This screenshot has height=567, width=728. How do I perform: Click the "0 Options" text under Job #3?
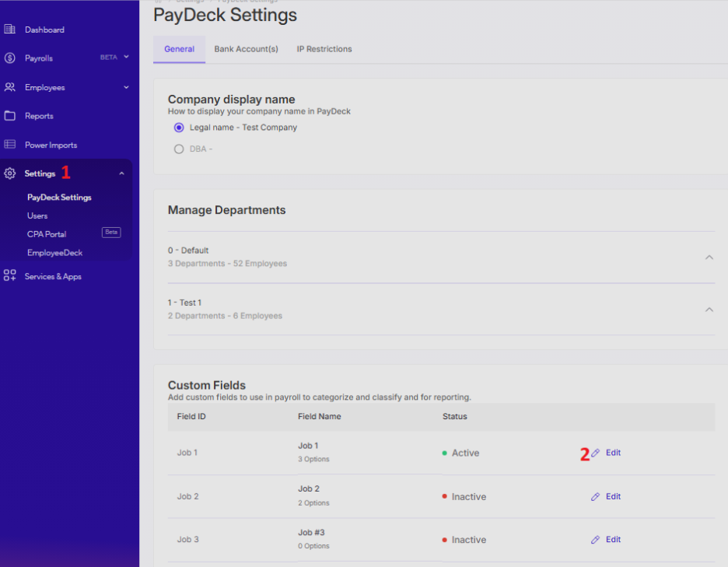(314, 546)
